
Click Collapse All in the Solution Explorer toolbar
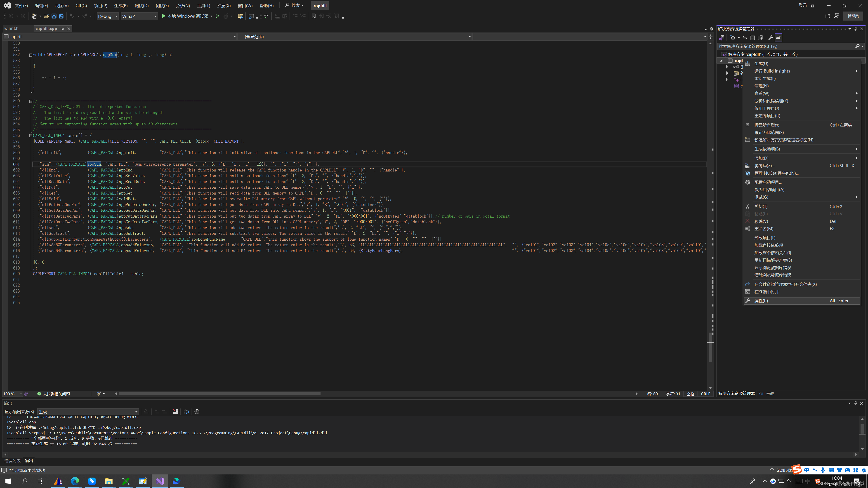752,38
